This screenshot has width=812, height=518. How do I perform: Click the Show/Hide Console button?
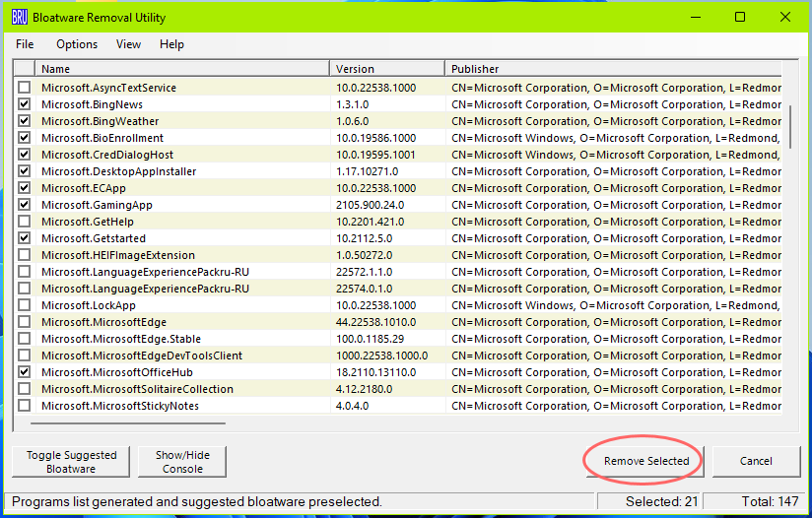(182, 462)
